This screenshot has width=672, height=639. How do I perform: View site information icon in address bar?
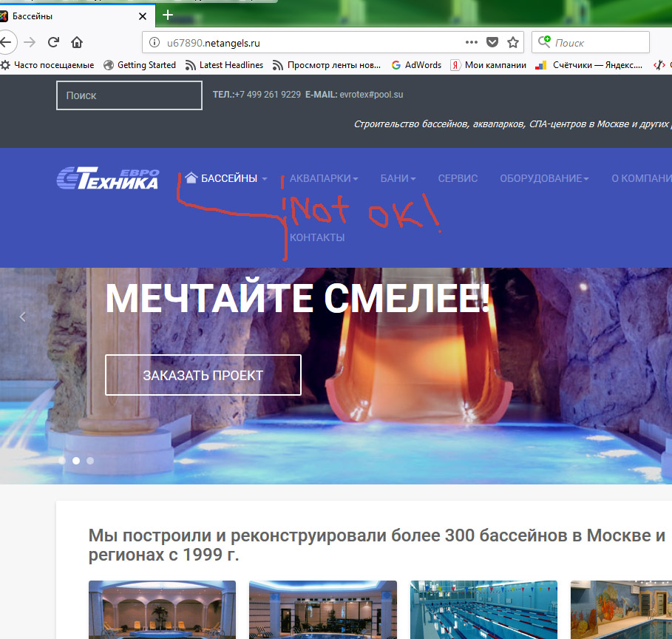(x=155, y=43)
